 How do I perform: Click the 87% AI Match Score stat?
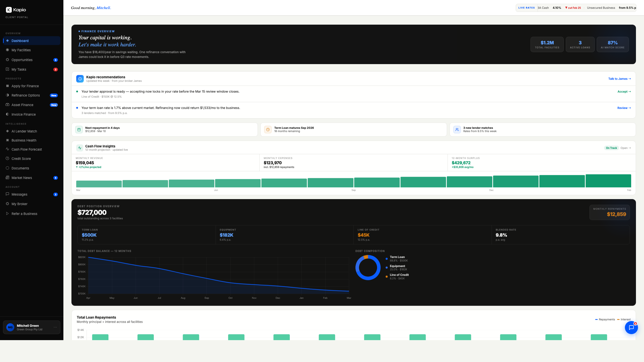613,44
